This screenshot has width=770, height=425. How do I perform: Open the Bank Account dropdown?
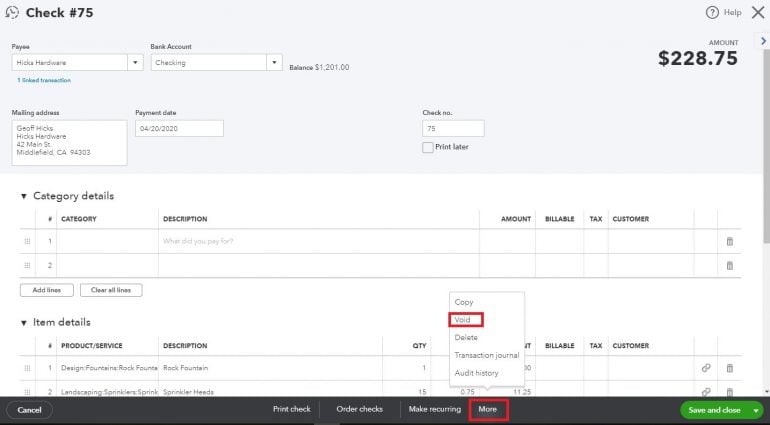click(274, 63)
